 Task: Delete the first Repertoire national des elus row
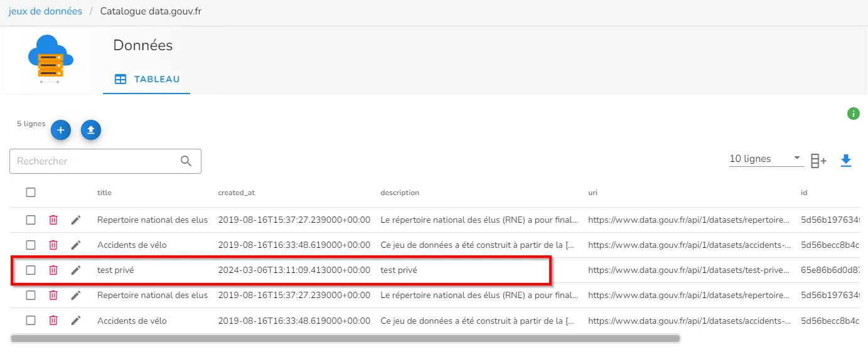pyautogui.click(x=53, y=220)
